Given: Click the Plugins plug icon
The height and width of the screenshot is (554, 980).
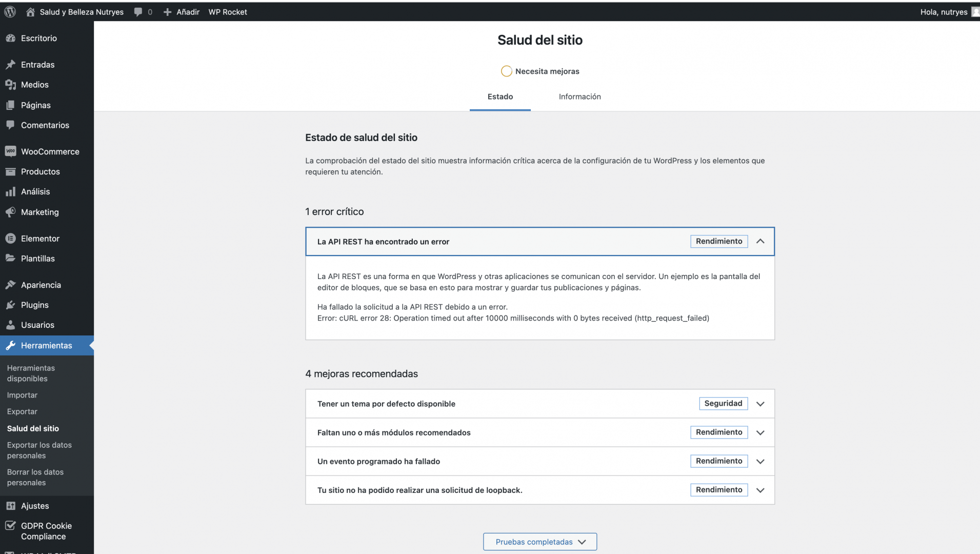Looking at the screenshot, I should pos(10,305).
